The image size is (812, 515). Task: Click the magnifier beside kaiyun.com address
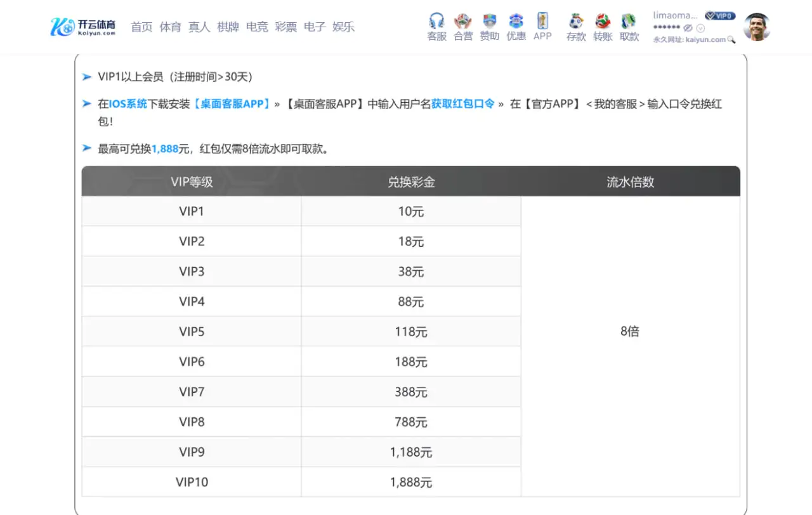click(x=731, y=39)
